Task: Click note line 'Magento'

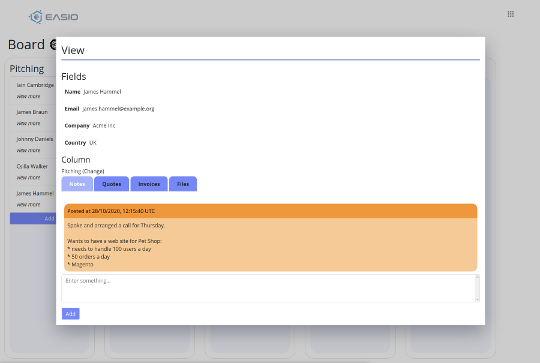Action: pyautogui.click(x=80, y=265)
